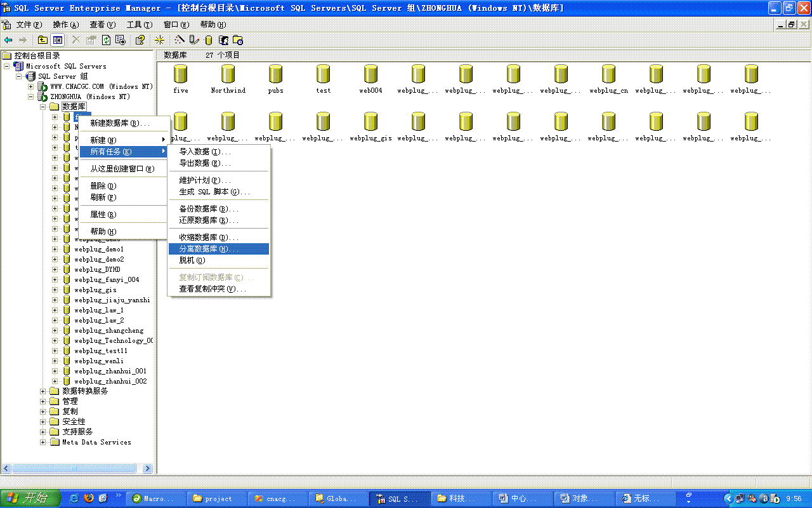Select webplug_zhanhui_002 in the tree
Image resolution: width=812 pixels, height=508 pixels.
(110, 381)
